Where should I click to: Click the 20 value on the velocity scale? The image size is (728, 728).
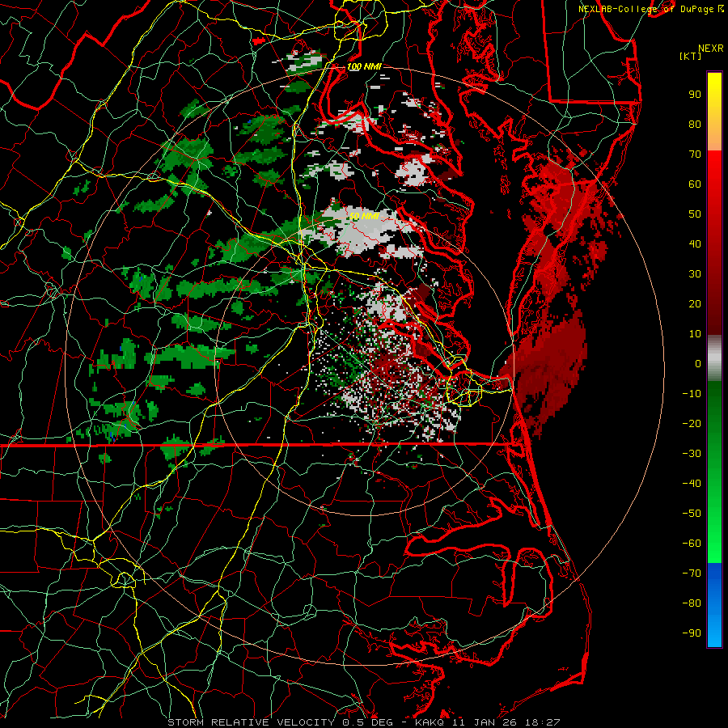695,303
